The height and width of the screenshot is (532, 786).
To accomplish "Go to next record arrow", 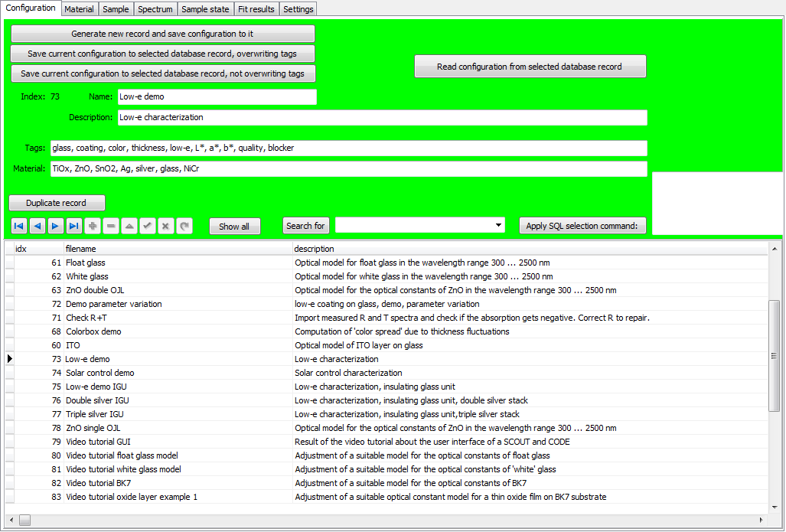I will (55, 226).
